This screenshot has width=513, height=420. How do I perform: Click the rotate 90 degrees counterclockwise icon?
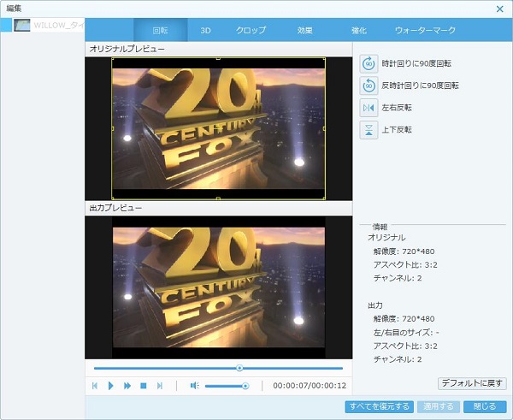tap(369, 86)
